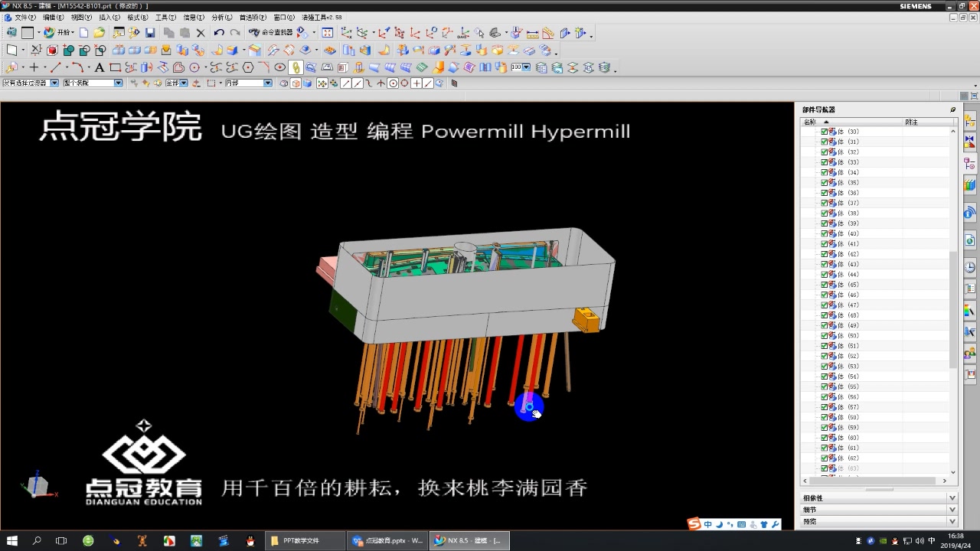Click the Part Navigator search icon
Viewport: 980px width, 551px height.
pos(952,109)
